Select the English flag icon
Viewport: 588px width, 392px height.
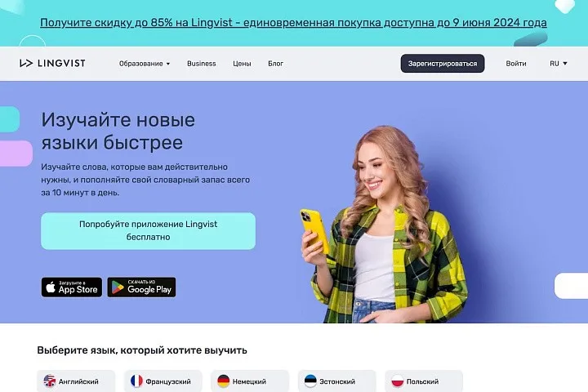click(x=50, y=381)
